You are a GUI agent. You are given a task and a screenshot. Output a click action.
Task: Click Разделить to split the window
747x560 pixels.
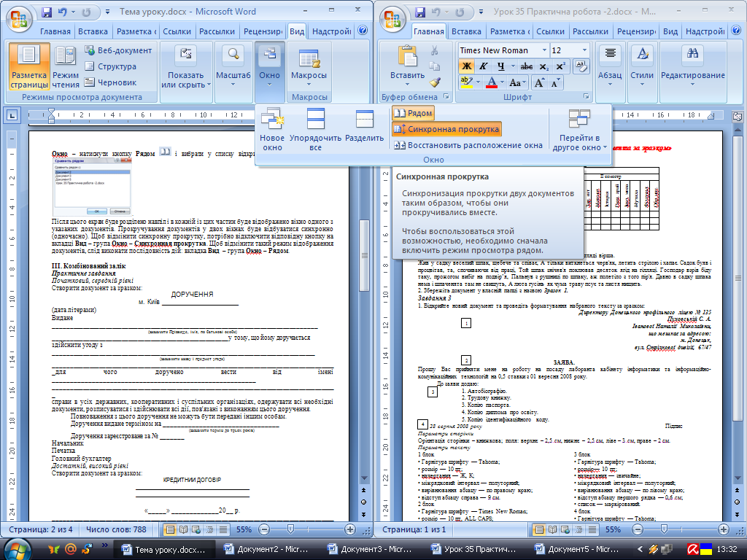point(365,125)
